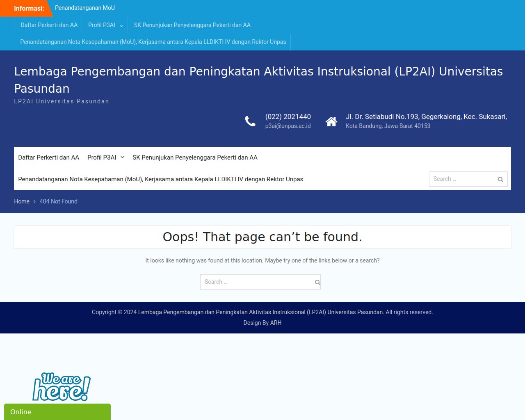This screenshot has width=525, height=420.
Task: Open the site title LP2AI Universitas Pasundan heading
Action: [x=258, y=80]
